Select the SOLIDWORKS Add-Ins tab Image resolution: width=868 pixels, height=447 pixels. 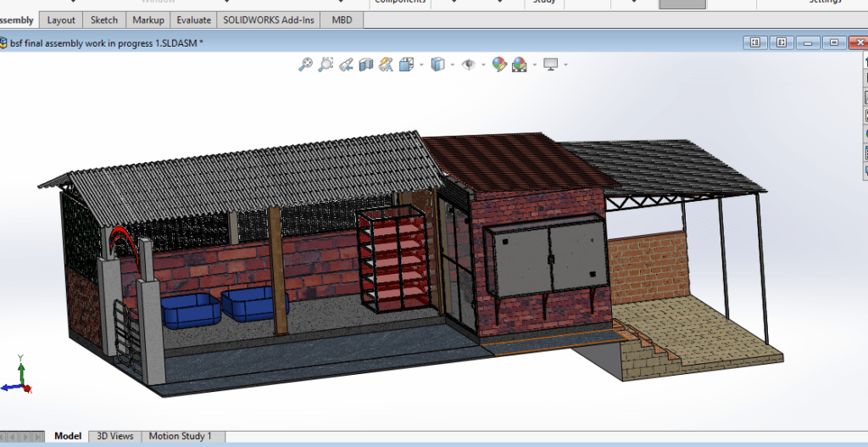click(x=268, y=20)
